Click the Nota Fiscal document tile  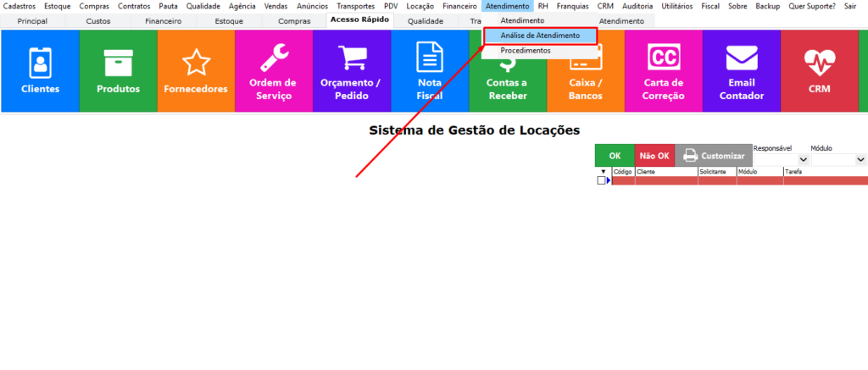tap(429, 71)
